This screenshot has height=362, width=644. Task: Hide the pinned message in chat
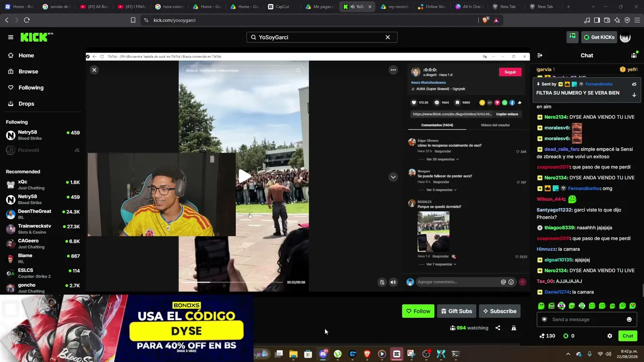(634, 84)
